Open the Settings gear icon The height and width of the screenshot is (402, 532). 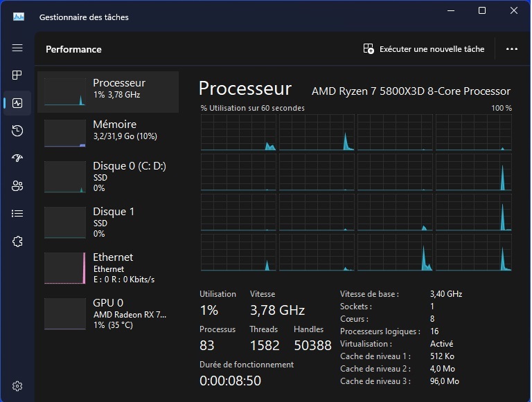pyautogui.click(x=17, y=385)
